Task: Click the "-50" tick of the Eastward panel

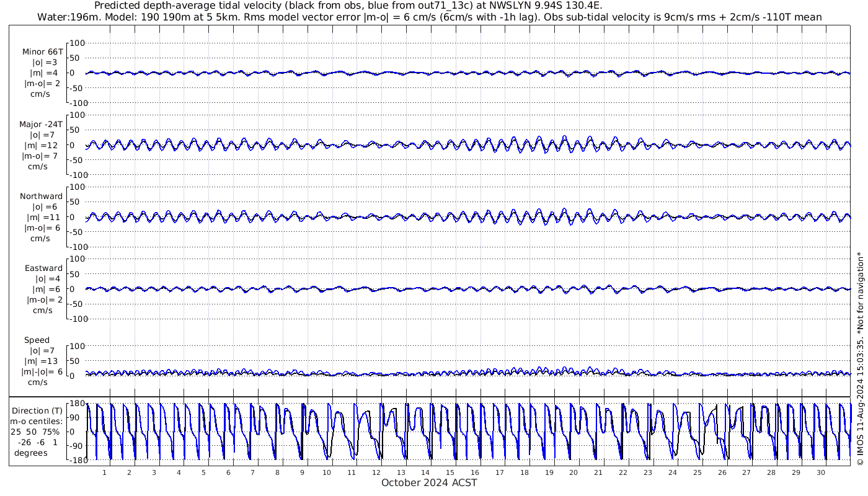Action: 77,304
